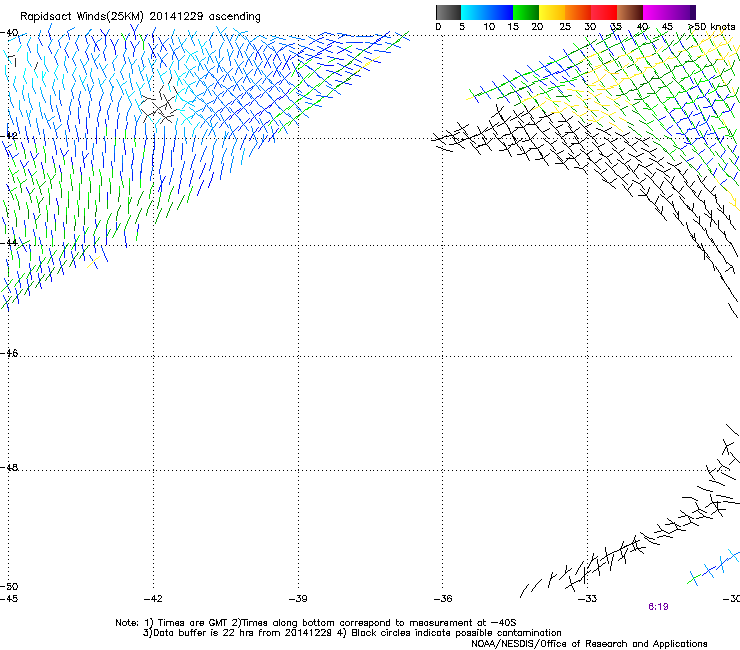Click the '-36' longitude axis label
The height and width of the screenshot is (650, 740).
(x=443, y=599)
